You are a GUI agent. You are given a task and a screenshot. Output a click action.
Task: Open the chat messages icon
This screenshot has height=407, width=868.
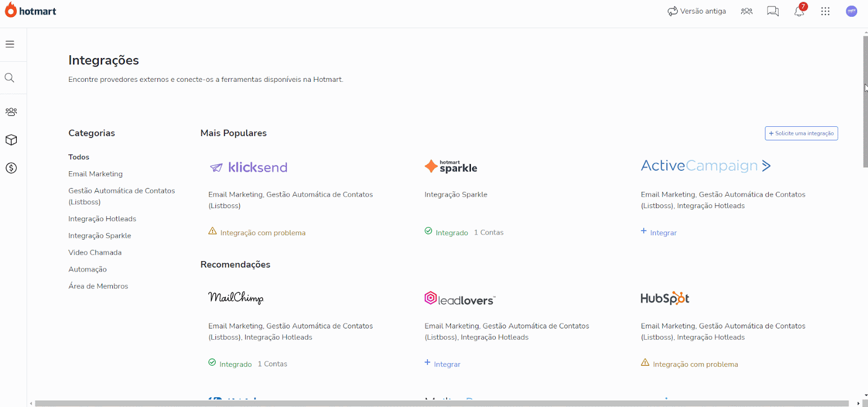click(x=773, y=11)
